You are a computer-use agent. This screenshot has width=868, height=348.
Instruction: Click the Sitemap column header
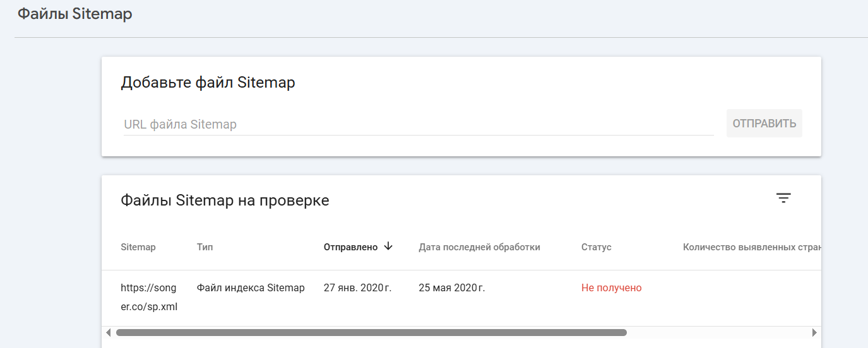coord(138,247)
